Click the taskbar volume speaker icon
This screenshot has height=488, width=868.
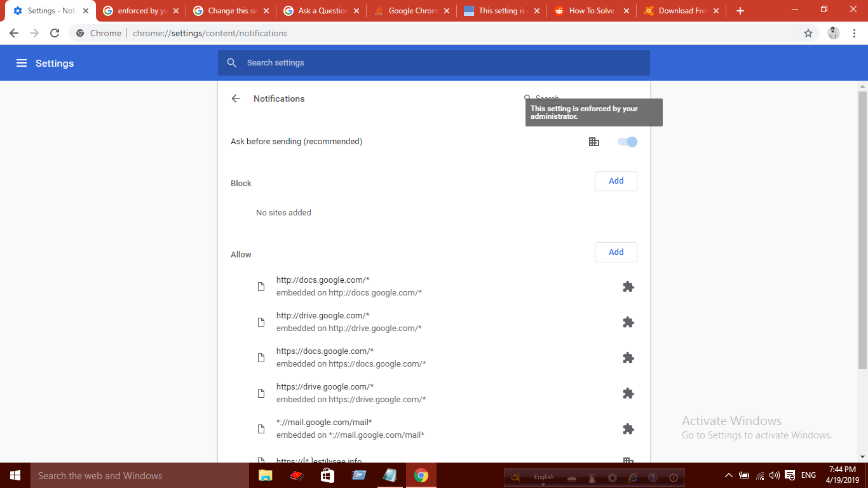pyautogui.click(x=774, y=475)
